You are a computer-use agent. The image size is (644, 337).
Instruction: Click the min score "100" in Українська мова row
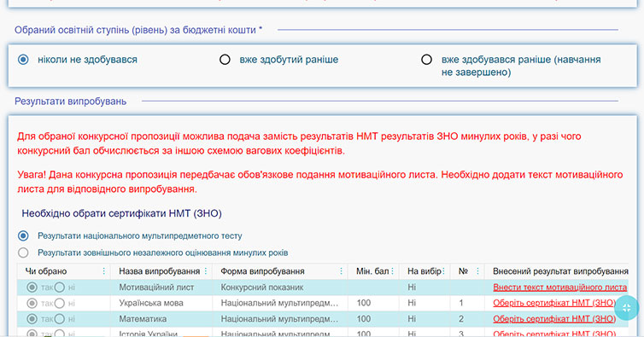coord(364,304)
